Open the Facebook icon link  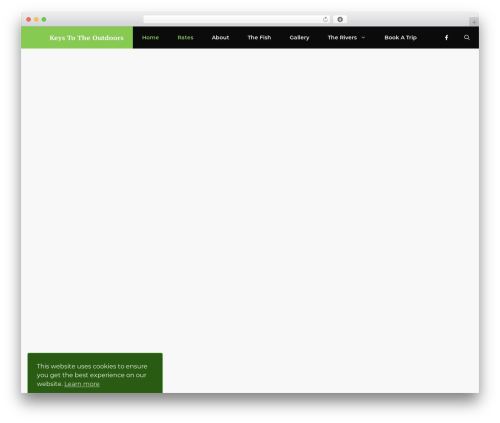[x=446, y=38]
